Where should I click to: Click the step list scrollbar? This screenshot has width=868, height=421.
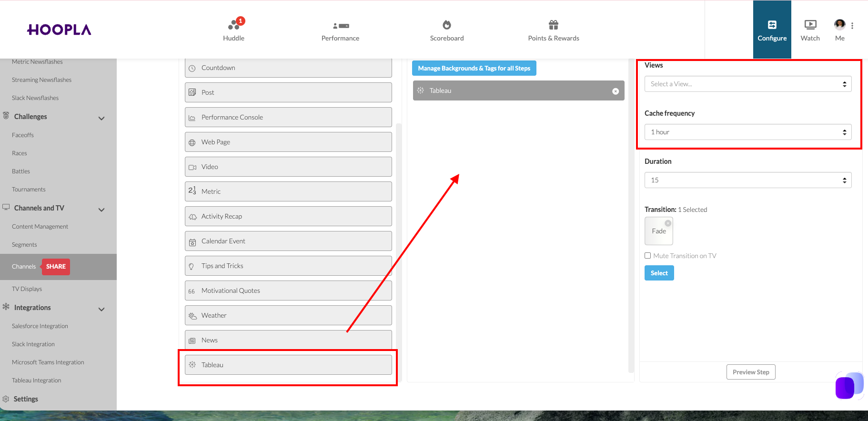(x=399, y=252)
